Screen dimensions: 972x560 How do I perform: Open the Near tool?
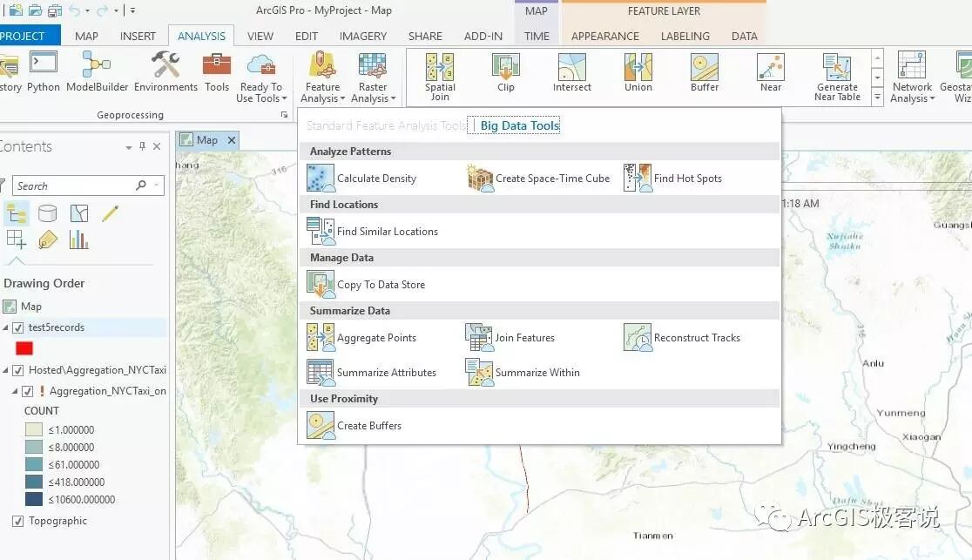(771, 73)
